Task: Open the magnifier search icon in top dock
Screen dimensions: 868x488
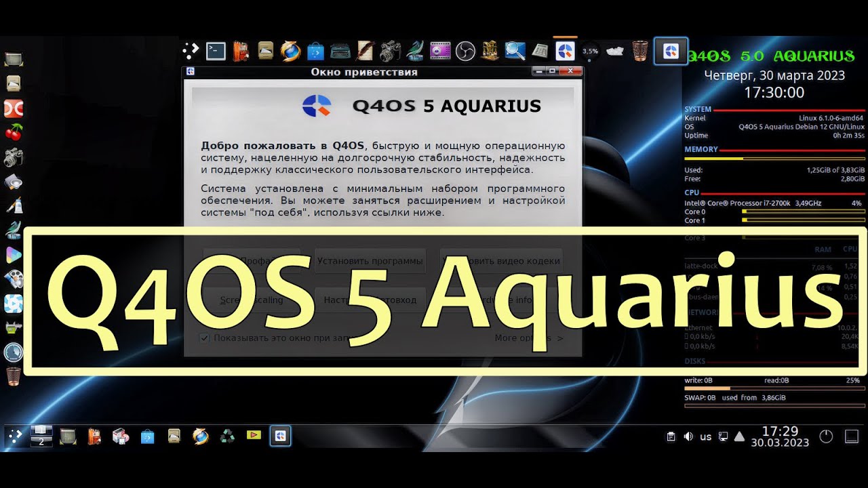Action: coord(515,51)
